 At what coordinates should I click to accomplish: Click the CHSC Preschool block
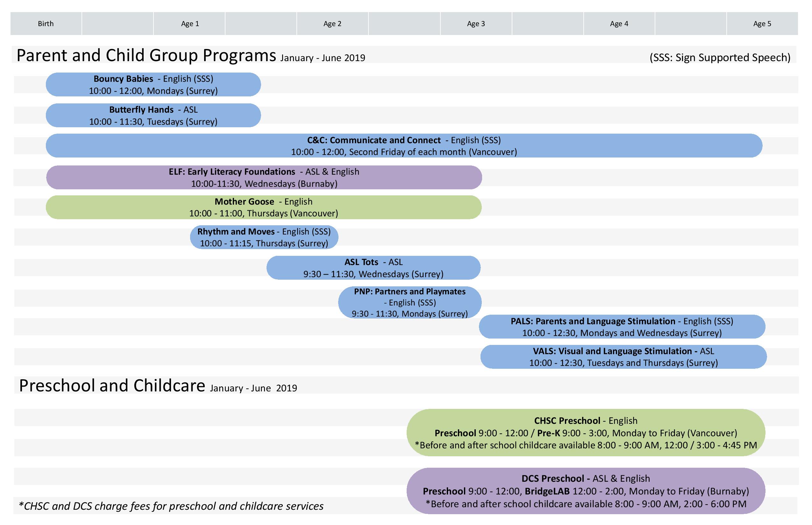click(586, 433)
